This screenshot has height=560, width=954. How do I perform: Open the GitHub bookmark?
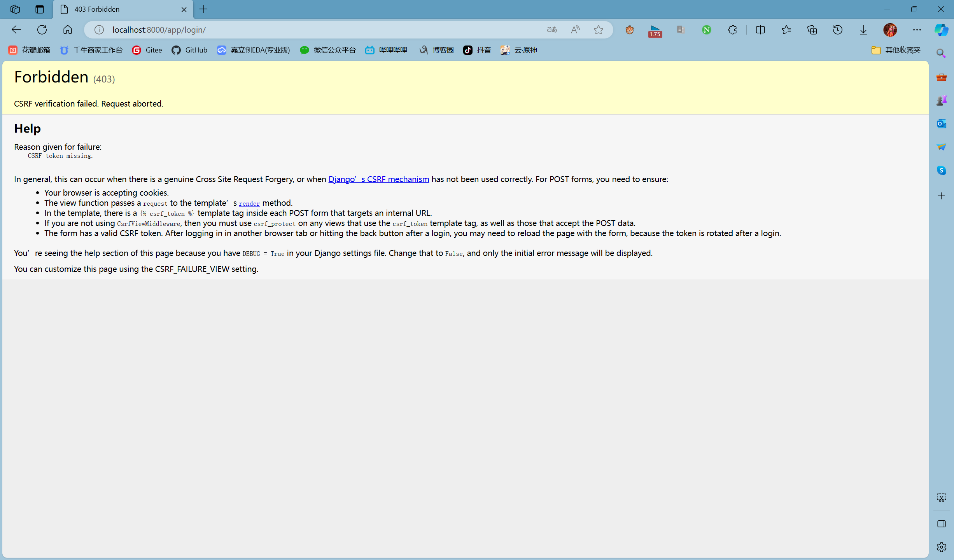189,50
